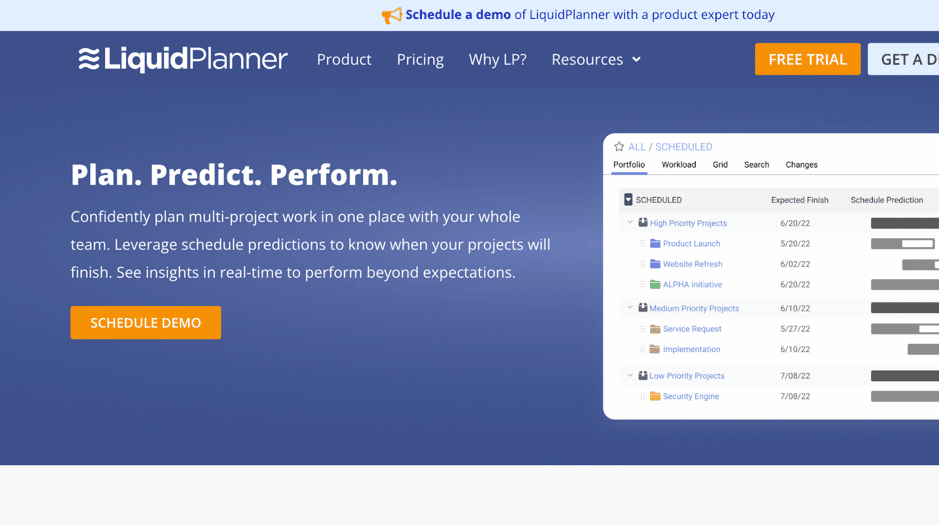Click drag handle next to Website Refresh
Viewport: 939px width, 525px height.
coord(643,264)
